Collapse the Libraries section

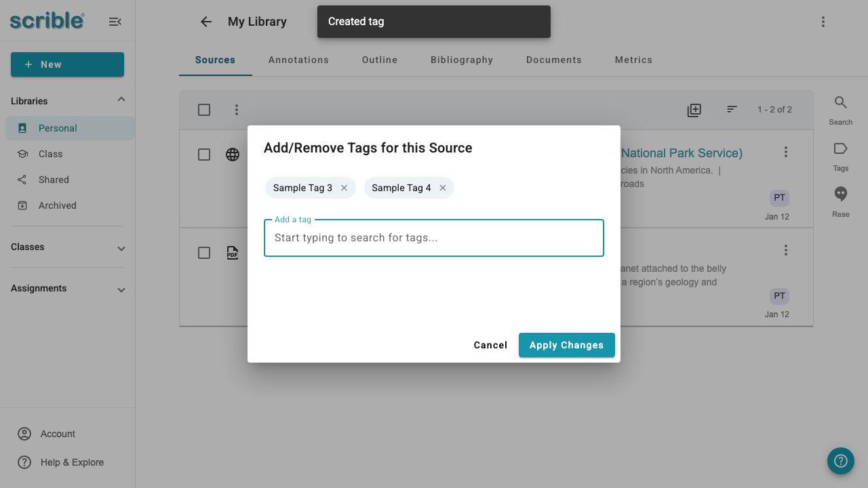(x=121, y=100)
